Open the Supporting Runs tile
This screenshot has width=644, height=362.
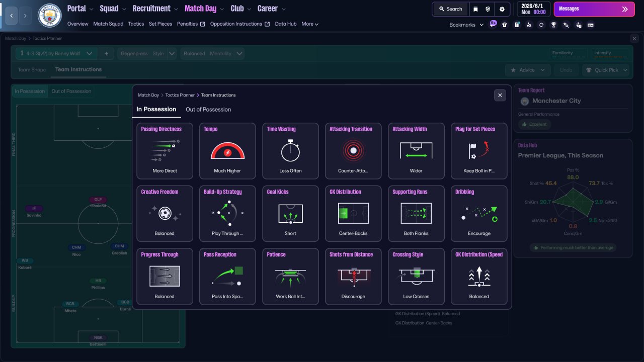[x=416, y=214]
